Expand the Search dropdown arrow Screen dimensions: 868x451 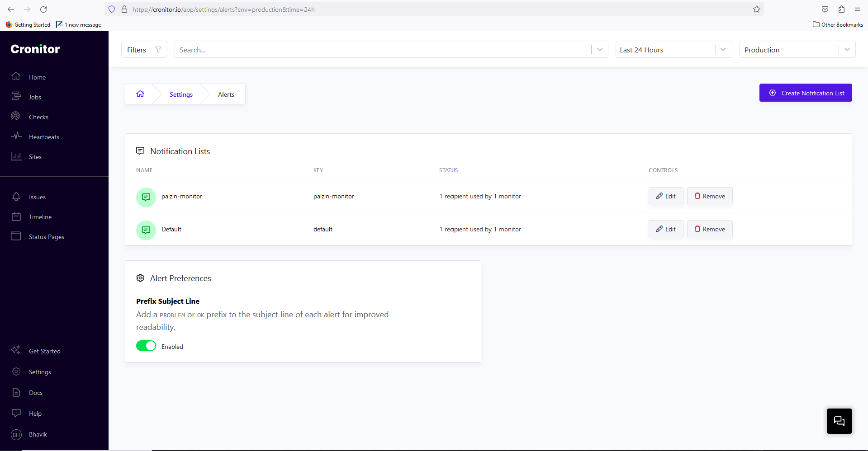coord(600,50)
